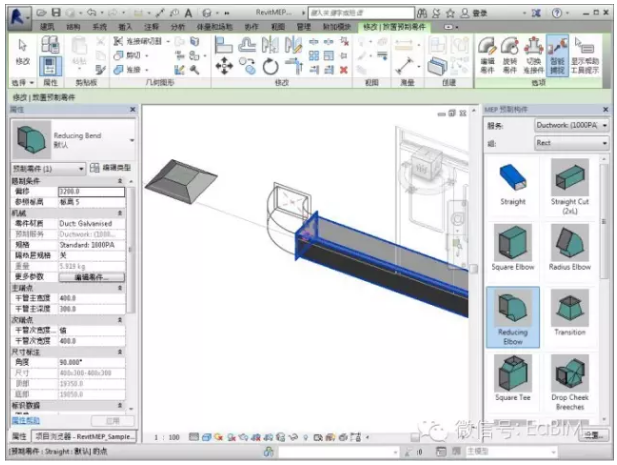Open the 插入 ribbon tab
Image resolution: width=617 pixels, height=465 pixels.
125,27
